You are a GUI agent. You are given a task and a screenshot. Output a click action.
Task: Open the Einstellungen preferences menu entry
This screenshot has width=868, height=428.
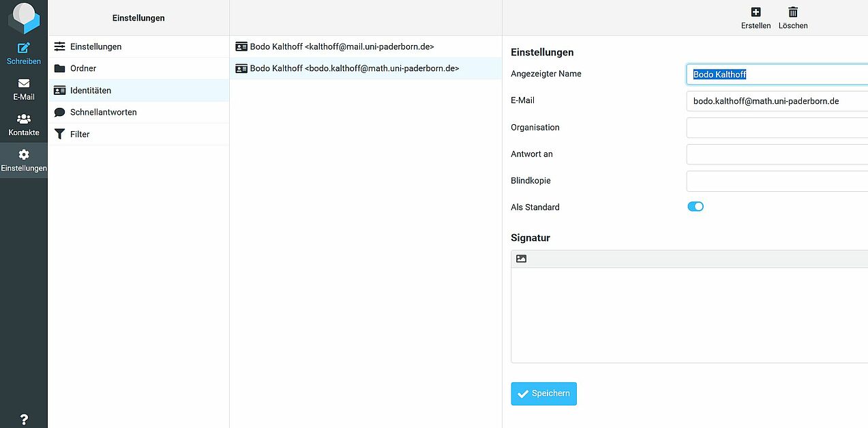[x=139, y=46]
